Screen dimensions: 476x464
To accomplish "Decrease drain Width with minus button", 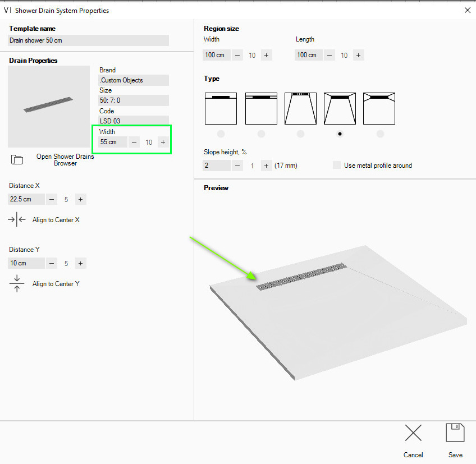I will point(134,142).
